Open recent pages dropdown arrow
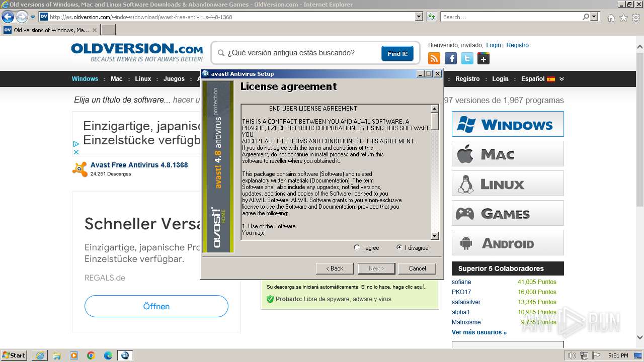Image resolution: width=644 pixels, height=362 pixels. (33, 17)
